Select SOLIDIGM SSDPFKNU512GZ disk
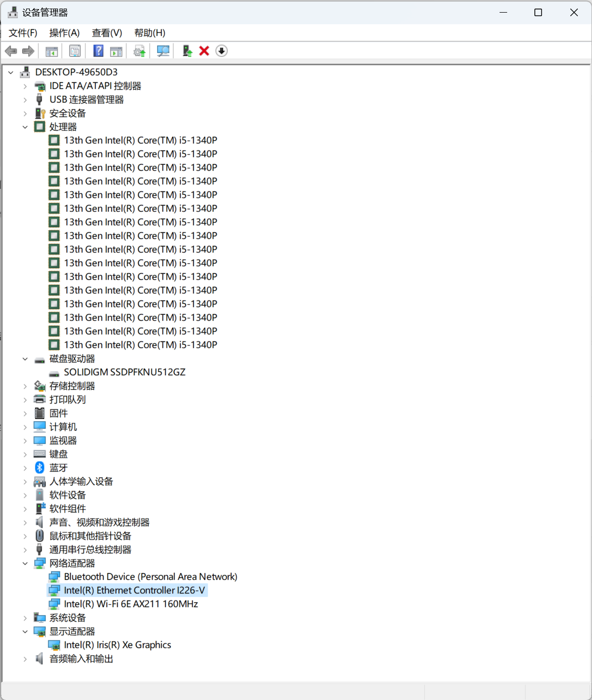 point(125,372)
